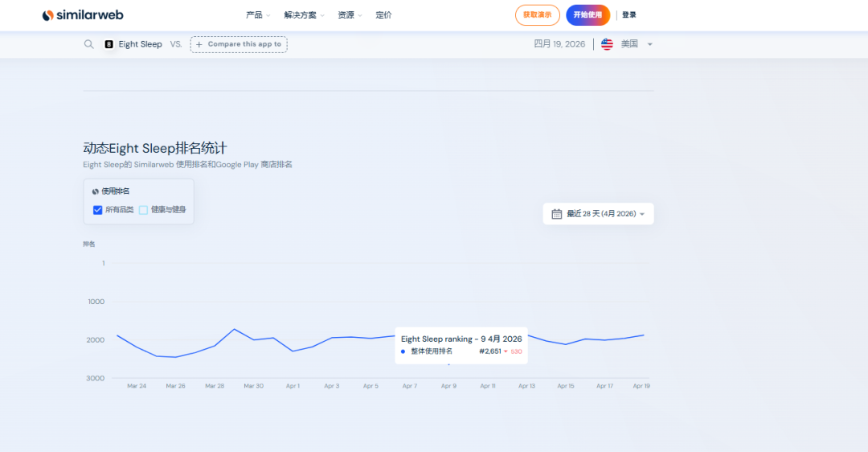Open the 解决方案 menu
868x452 pixels.
304,15
